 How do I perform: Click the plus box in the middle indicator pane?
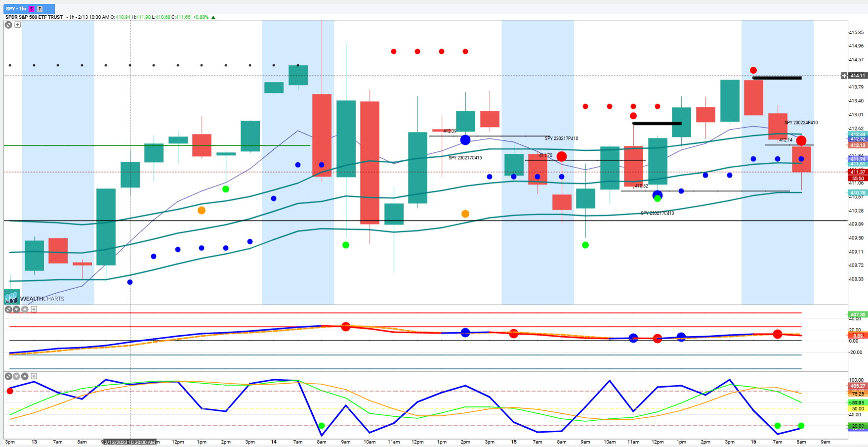point(34,310)
